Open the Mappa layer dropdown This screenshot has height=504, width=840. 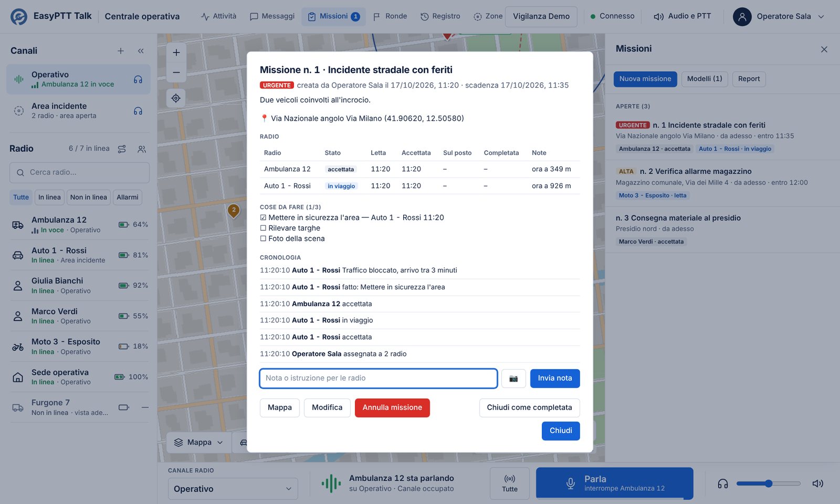pyautogui.click(x=199, y=443)
